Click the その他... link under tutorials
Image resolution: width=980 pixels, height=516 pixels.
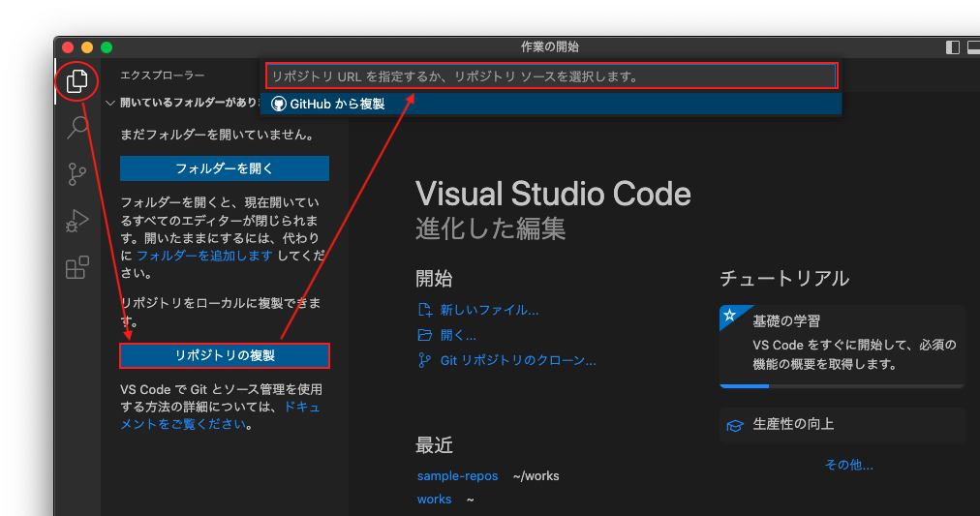[x=848, y=465]
